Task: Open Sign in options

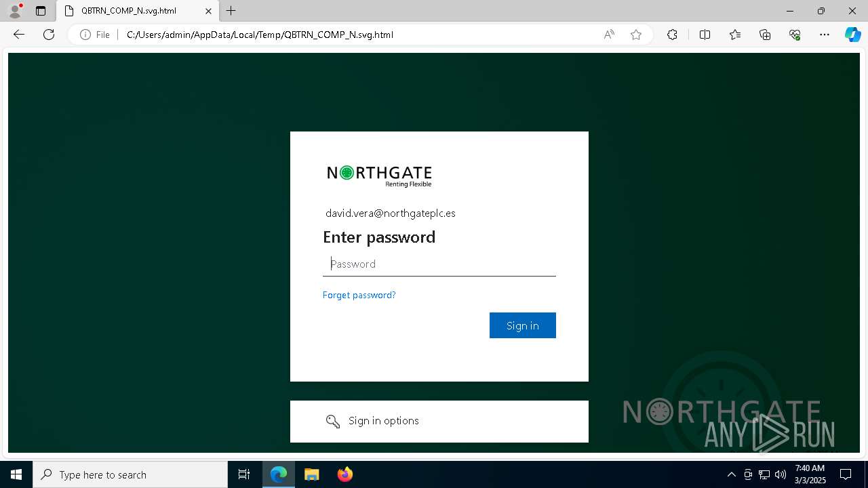Action: (439, 421)
